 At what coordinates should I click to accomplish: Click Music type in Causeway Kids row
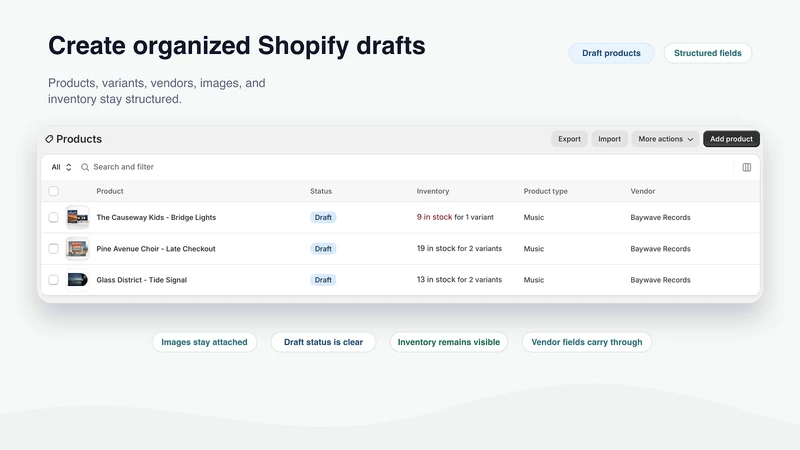click(x=534, y=217)
